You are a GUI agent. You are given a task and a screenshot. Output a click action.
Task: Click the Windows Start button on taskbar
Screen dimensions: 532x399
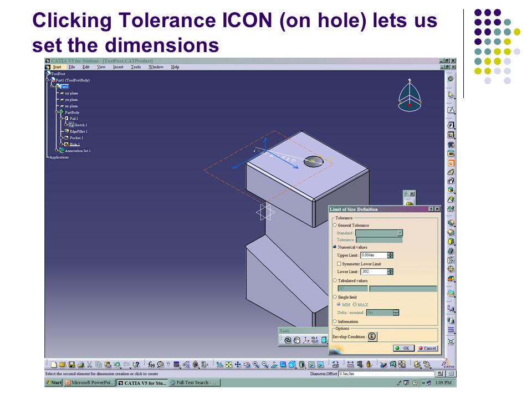tap(54, 382)
